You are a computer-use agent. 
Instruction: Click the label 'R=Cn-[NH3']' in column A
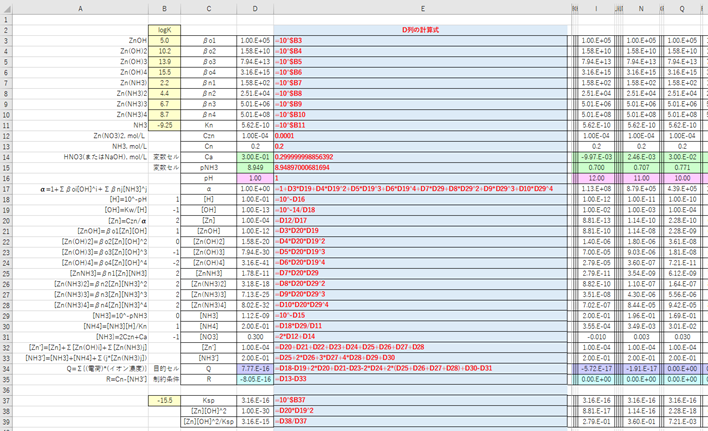click(x=80, y=379)
